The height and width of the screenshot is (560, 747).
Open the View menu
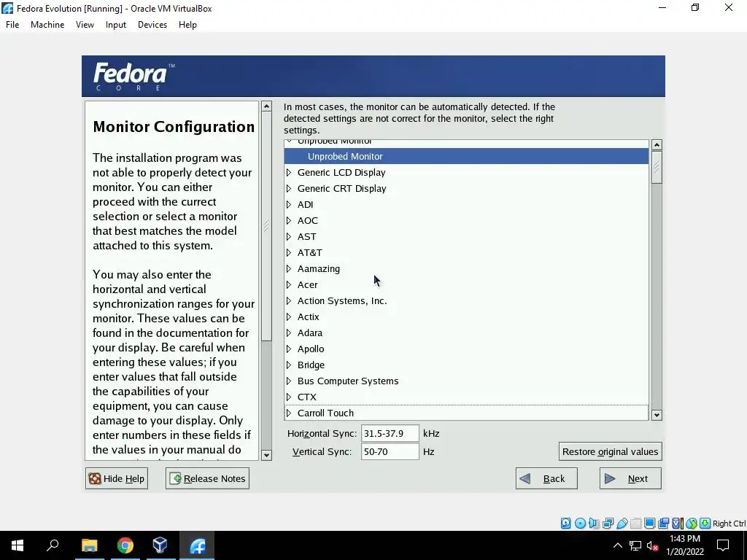pos(85,25)
